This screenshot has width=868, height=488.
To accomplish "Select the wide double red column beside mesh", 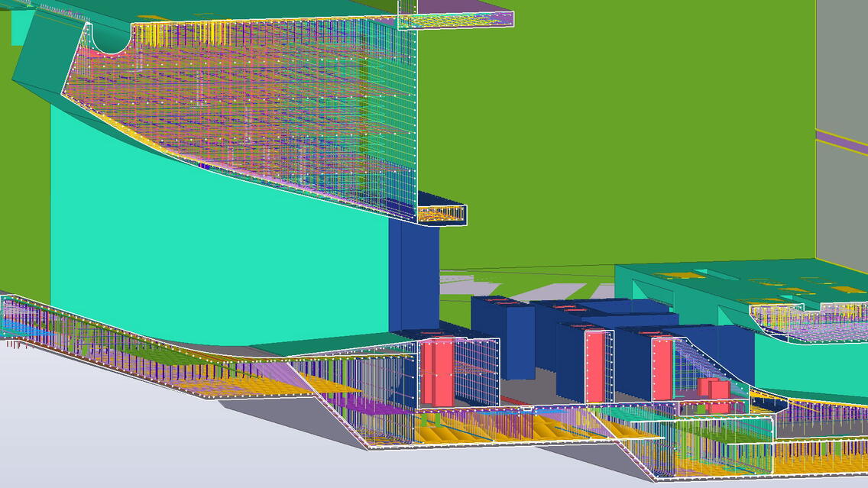I will (x=437, y=372).
